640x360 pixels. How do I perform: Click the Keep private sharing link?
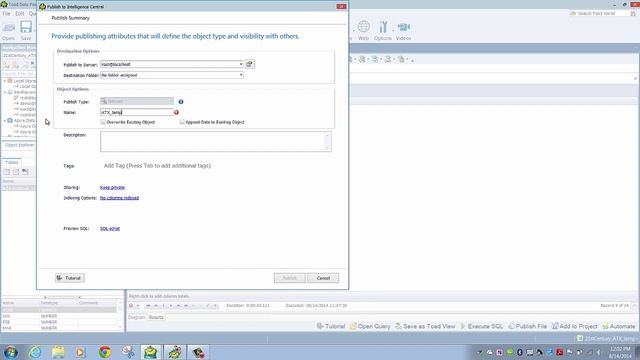(112, 187)
